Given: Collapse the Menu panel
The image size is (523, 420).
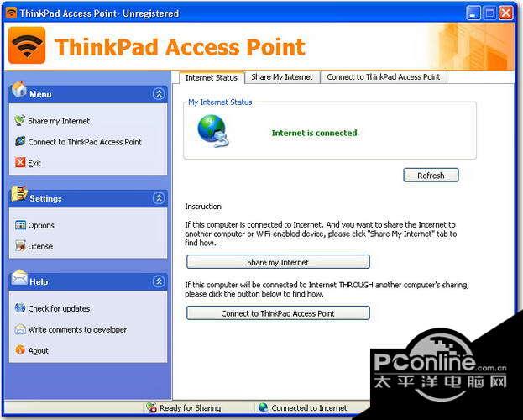Looking at the screenshot, I should (159, 94).
